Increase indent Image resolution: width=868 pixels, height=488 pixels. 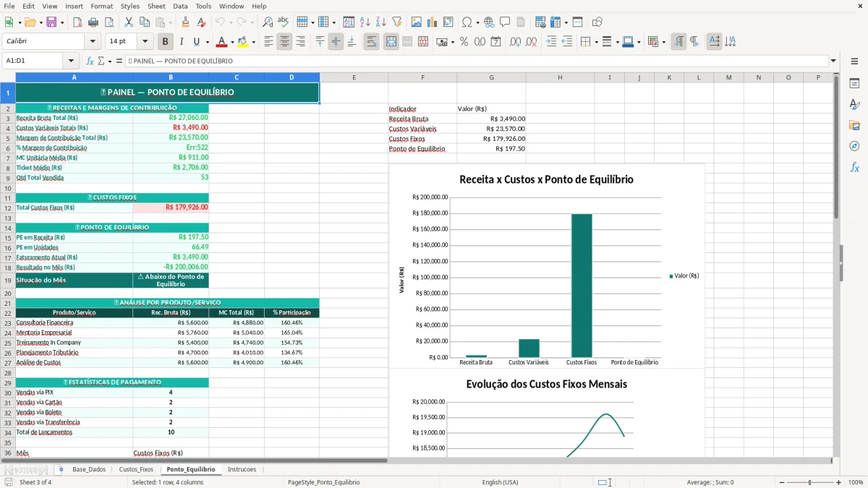[551, 42]
